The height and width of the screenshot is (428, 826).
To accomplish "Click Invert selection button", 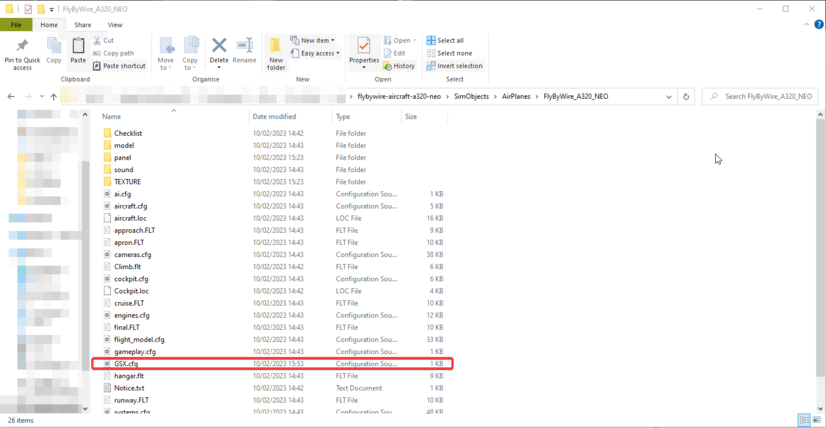I will pos(454,66).
